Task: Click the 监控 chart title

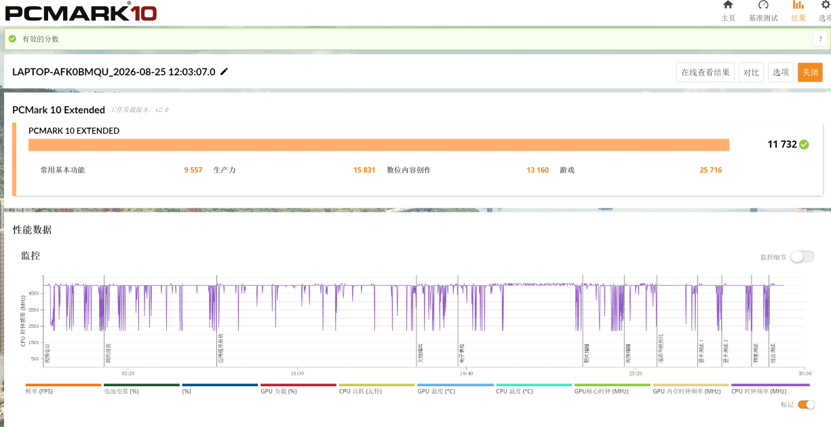Action: click(30, 256)
